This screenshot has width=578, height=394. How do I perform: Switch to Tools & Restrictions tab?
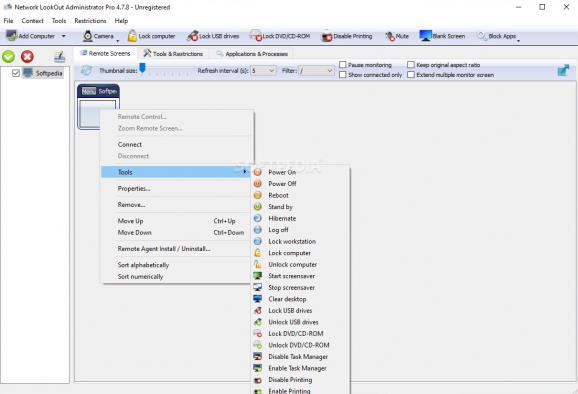(x=173, y=54)
